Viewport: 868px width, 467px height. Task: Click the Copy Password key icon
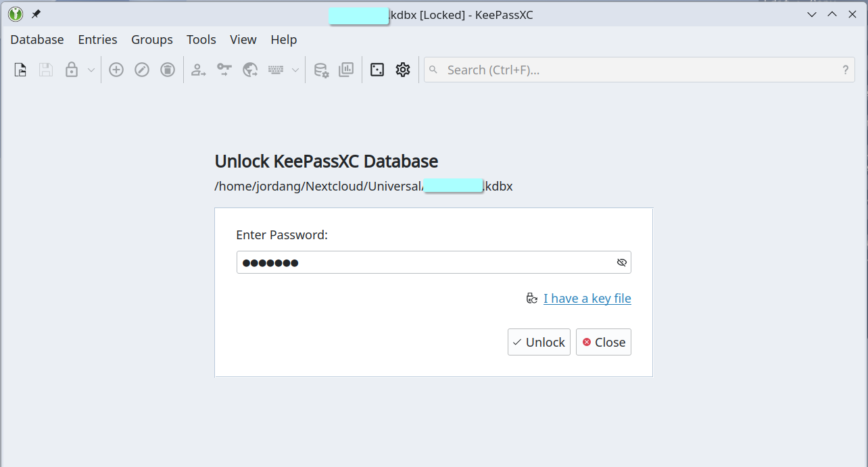(224, 70)
